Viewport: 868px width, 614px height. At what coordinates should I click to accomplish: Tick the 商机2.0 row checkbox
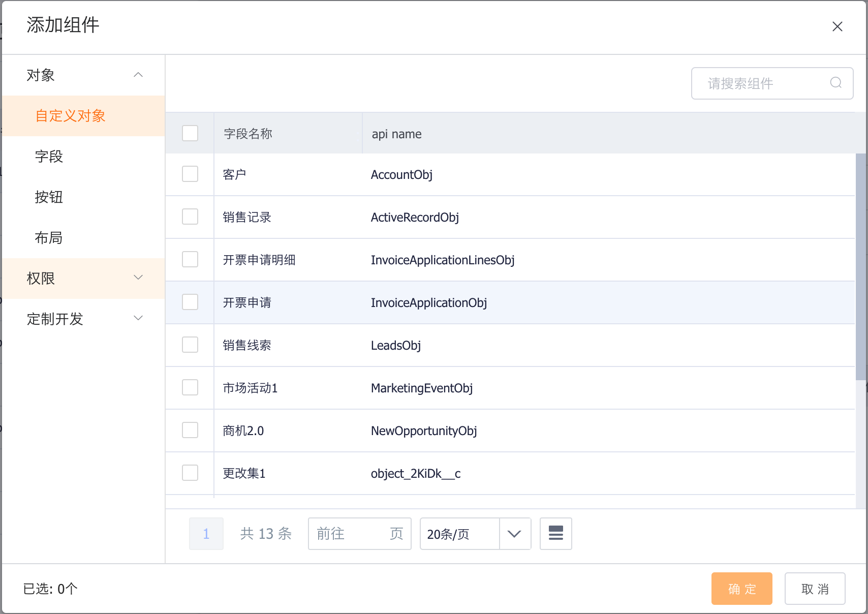[190, 431]
